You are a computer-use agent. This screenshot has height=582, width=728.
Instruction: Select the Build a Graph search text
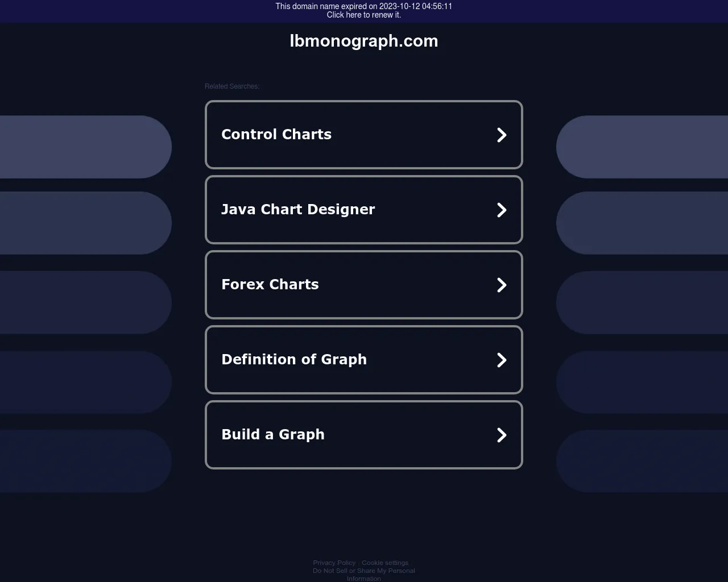273,435
